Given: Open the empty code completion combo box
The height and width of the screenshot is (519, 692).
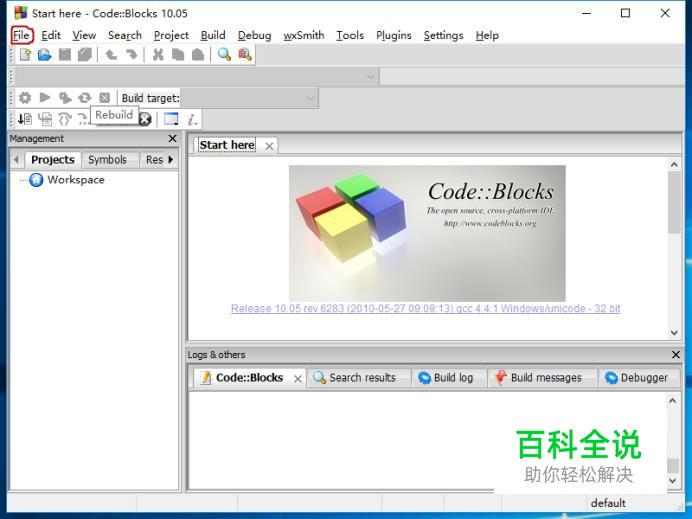Looking at the screenshot, I should click(197, 77).
